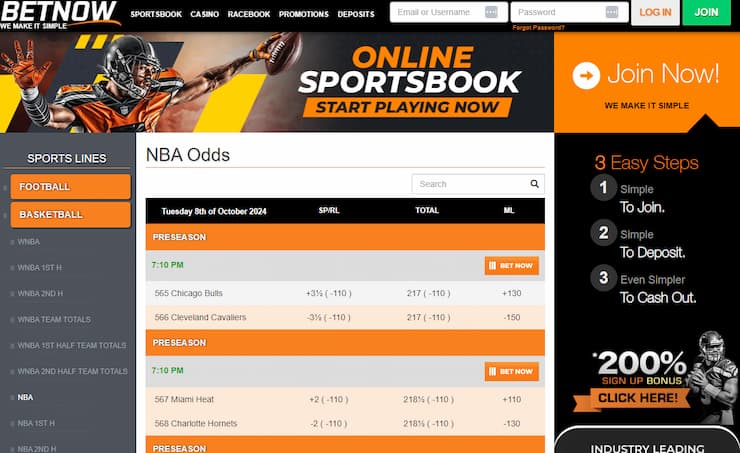Screen dimensions: 740x453
Task: Click the Industry Leading panel
Action: tap(647, 440)
